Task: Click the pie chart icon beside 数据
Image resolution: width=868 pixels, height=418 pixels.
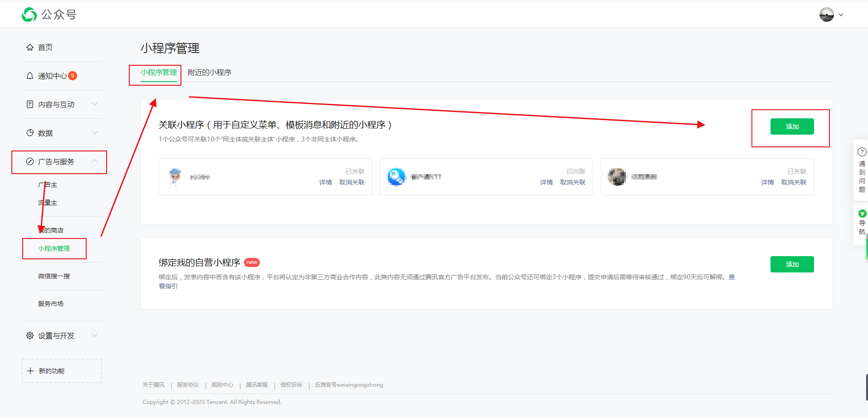Action: 30,133
